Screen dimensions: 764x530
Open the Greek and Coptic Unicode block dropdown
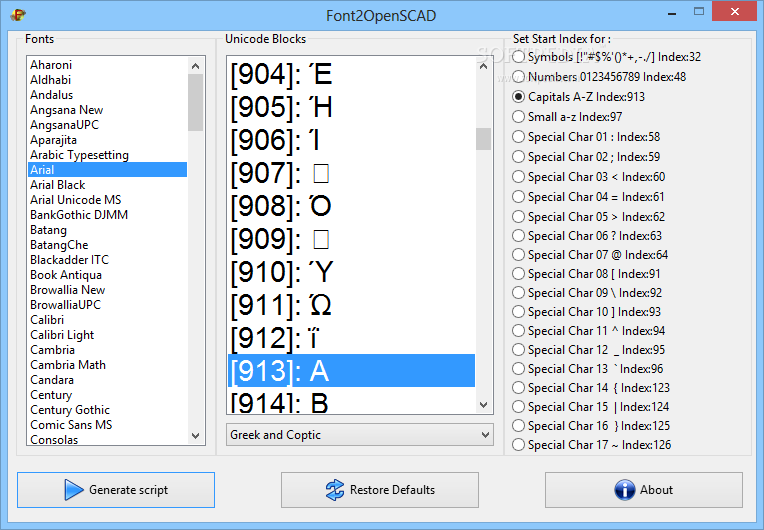click(360, 435)
